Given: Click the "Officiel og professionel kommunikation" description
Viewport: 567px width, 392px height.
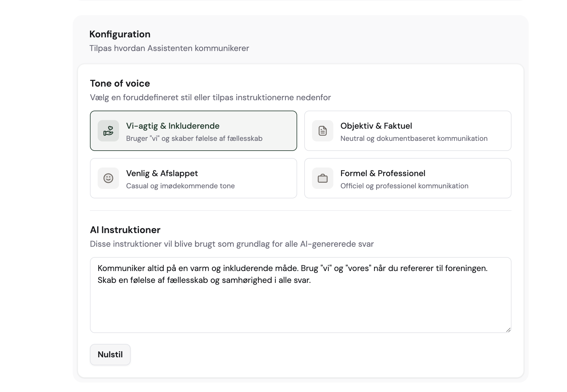Looking at the screenshot, I should [x=404, y=186].
